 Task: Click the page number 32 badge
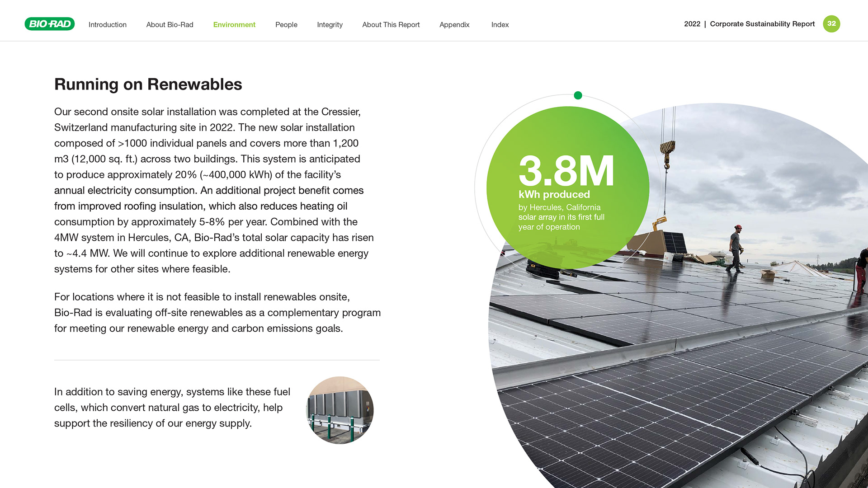pyautogui.click(x=831, y=24)
